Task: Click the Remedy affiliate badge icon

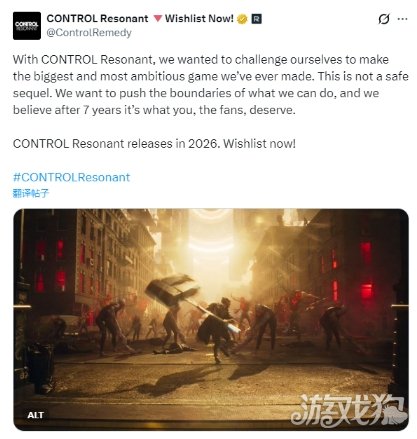Action: pyautogui.click(x=256, y=19)
